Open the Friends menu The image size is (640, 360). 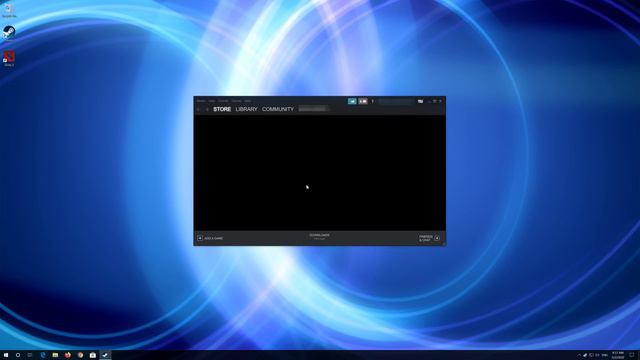[x=223, y=101]
